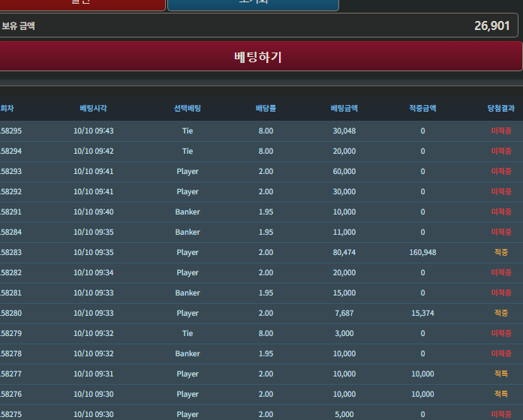Click the bet amount 30,048

pyautogui.click(x=344, y=131)
